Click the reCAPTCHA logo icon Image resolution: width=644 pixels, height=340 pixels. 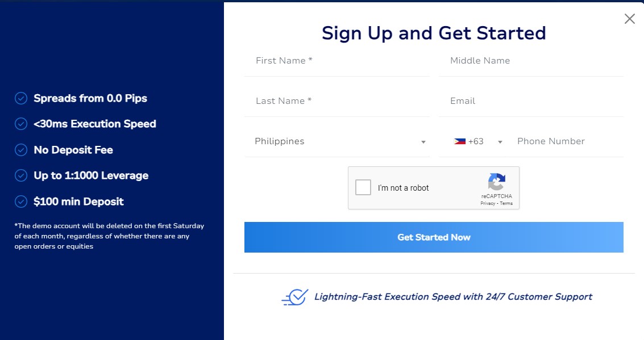pos(497,182)
